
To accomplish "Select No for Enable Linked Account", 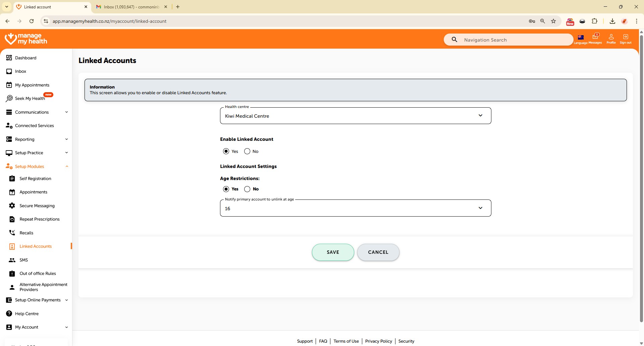I will (247, 151).
